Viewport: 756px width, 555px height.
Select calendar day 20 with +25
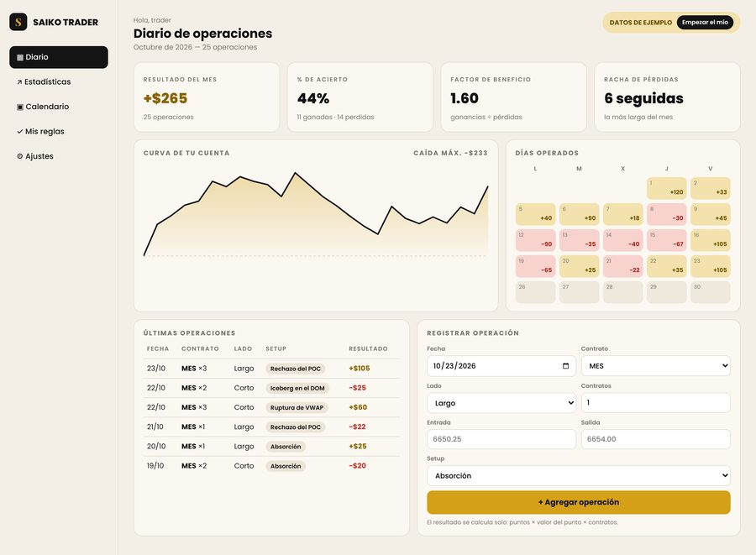coord(580,266)
